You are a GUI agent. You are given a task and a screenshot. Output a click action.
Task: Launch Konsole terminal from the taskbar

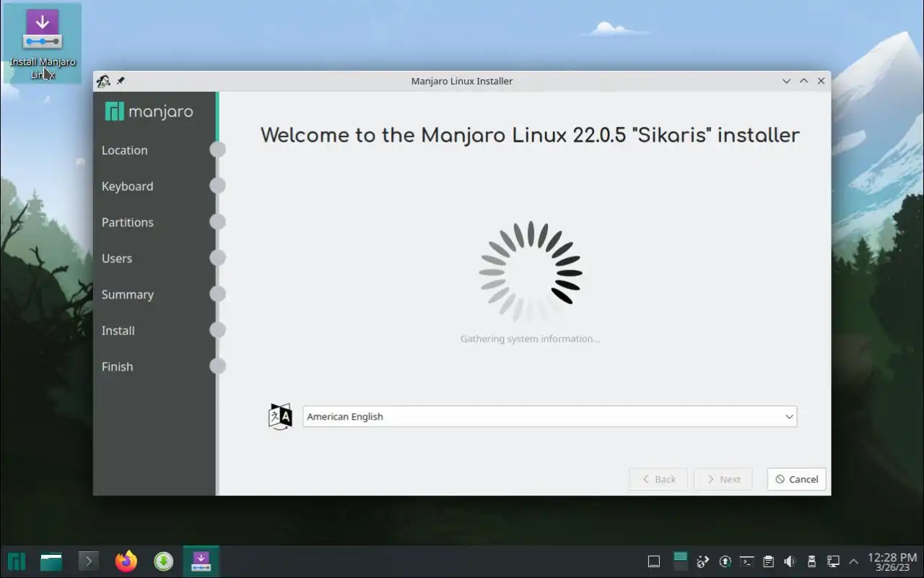point(89,561)
